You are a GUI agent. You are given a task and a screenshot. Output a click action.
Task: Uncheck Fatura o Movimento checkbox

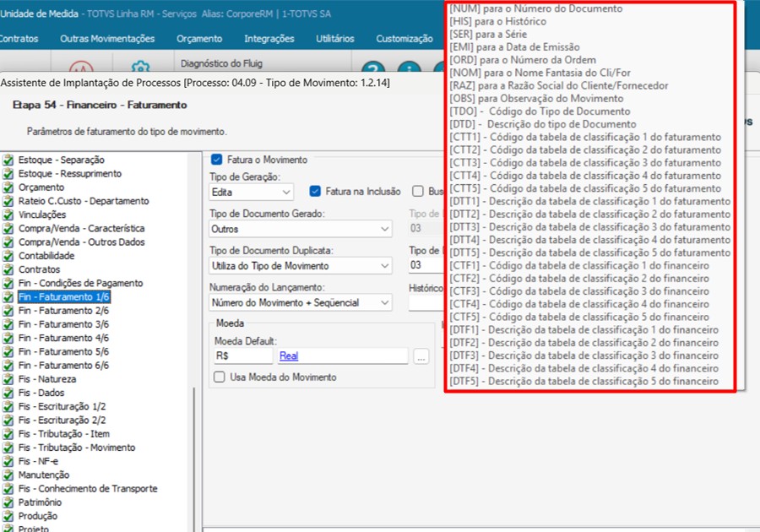point(217,160)
